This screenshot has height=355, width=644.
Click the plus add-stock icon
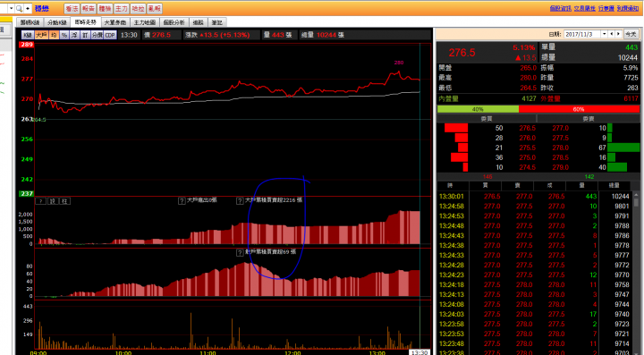(28, 8)
